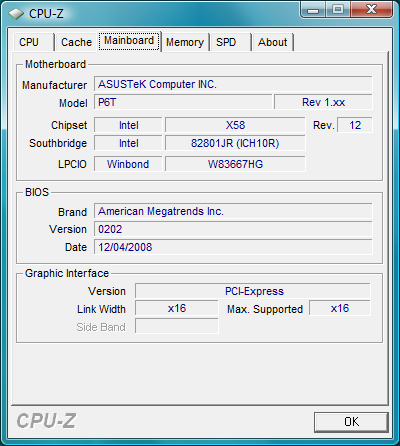The image size is (400, 446).
Task: Click the empty Side Band field
Action: click(177, 326)
